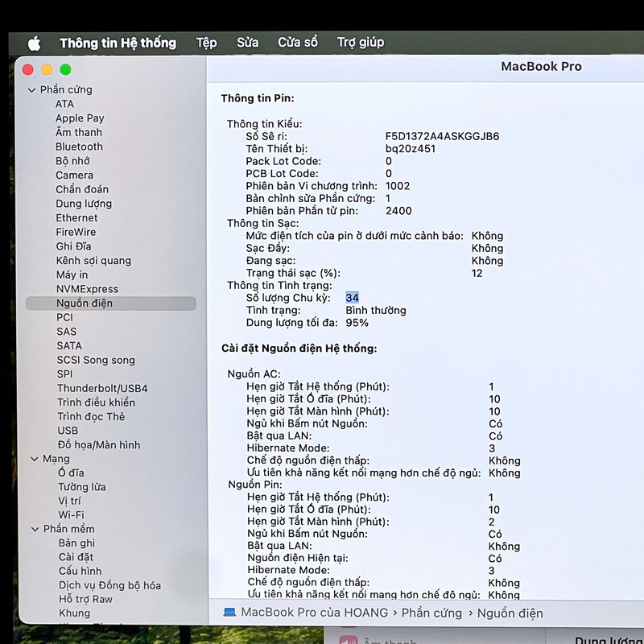Select Khung in the sidebar
The width and height of the screenshot is (644, 644).
[74, 613]
